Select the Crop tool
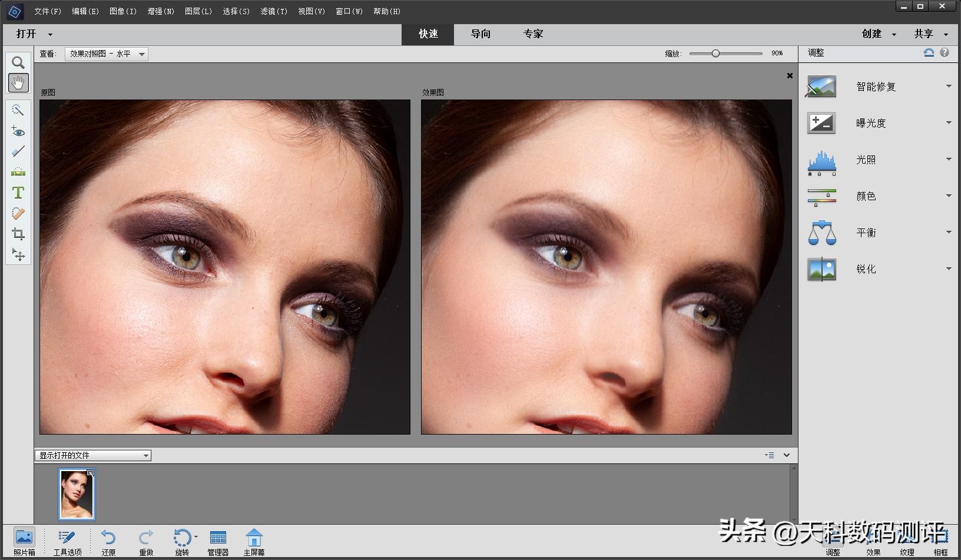Viewport: 961px width, 560px height. pyautogui.click(x=18, y=234)
